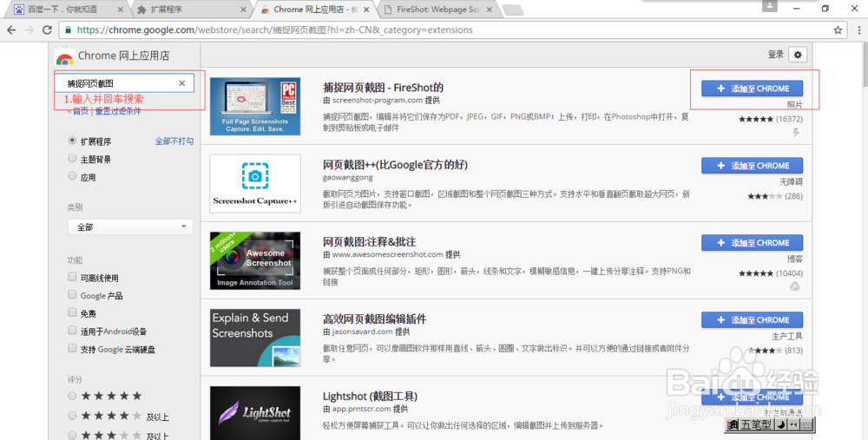Switch to the FireShot Webpage tab
Screen dimensions: 868x440
pyautogui.click(x=437, y=10)
